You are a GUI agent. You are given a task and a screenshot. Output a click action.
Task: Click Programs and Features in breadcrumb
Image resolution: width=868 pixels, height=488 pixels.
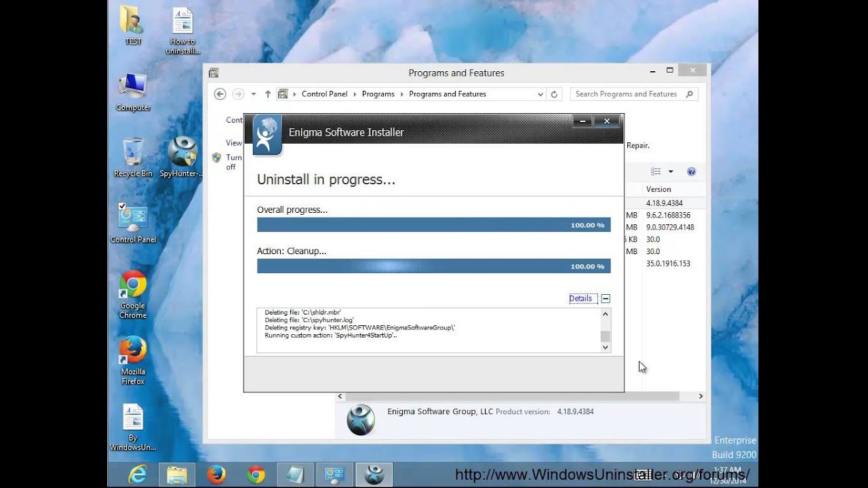(x=448, y=94)
